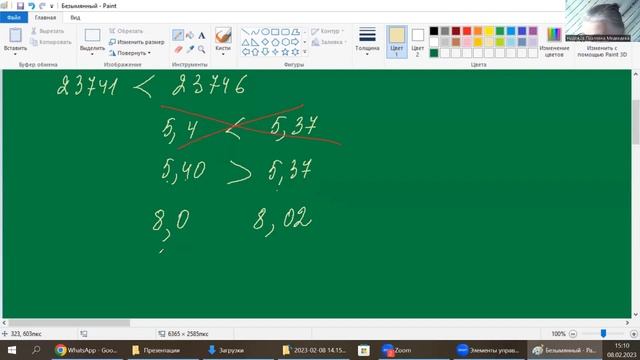Pick the black color swatch
This screenshot has width=640, height=360.
pyautogui.click(x=434, y=31)
